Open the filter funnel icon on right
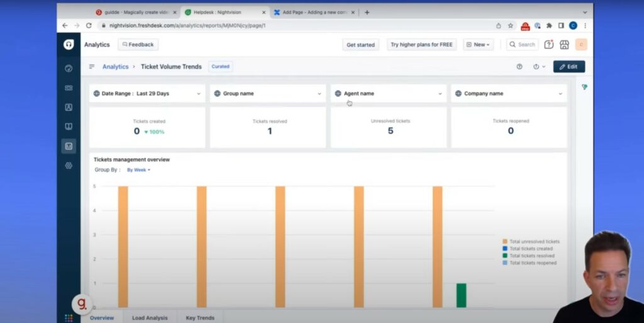The image size is (644, 323). (x=584, y=87)
